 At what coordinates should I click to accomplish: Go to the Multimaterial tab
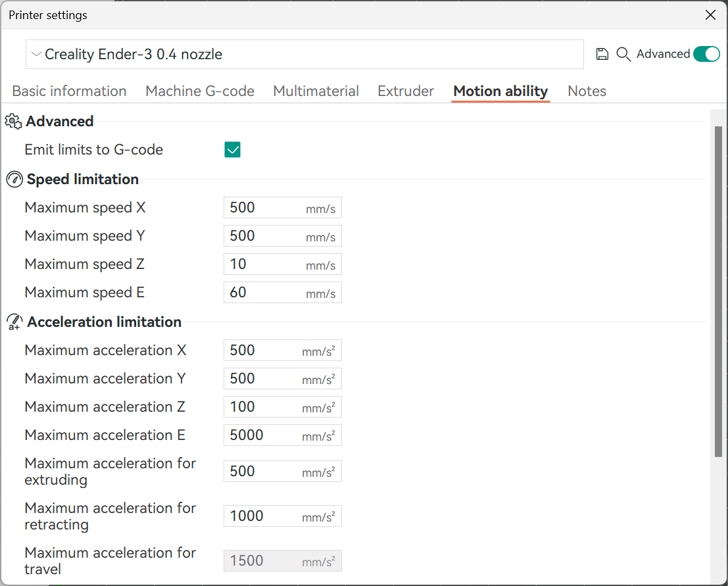point(316,91)
